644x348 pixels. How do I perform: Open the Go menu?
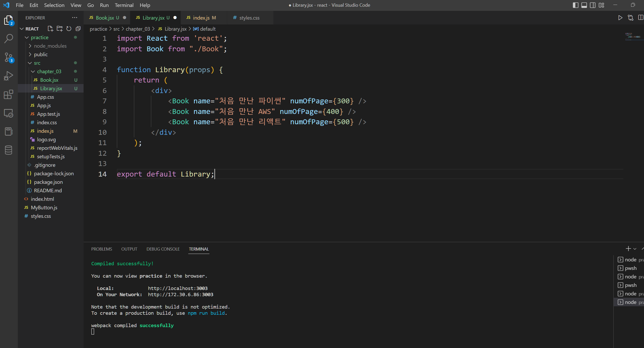point(91,5)
